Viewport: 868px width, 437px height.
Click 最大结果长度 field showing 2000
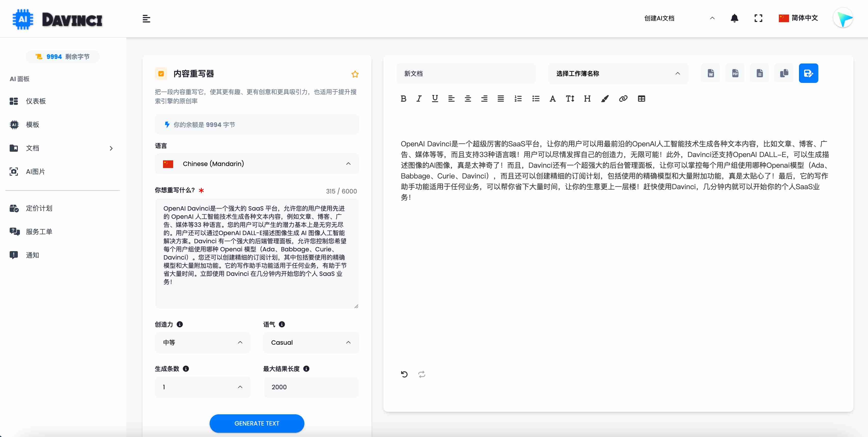coord(311,387)
